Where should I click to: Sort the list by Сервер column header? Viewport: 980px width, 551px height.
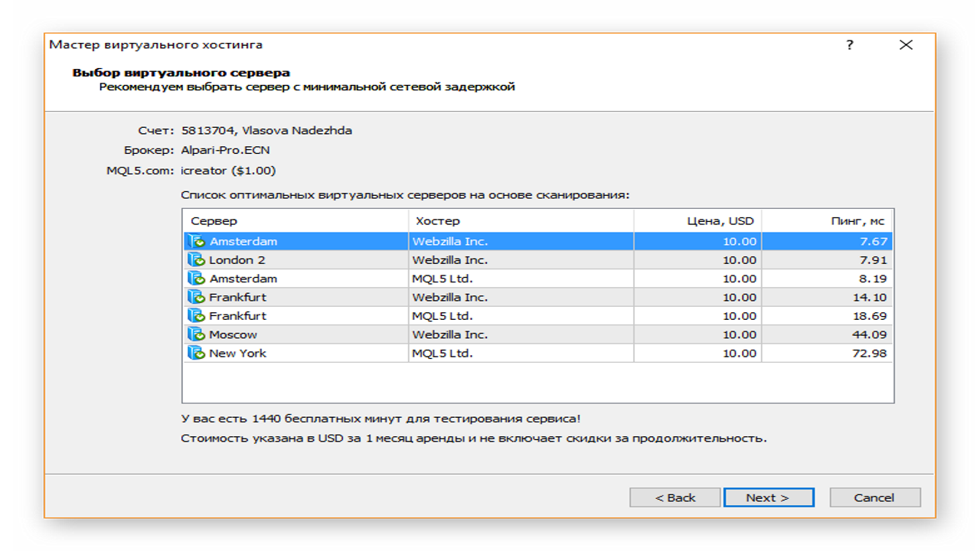[296, 220]
